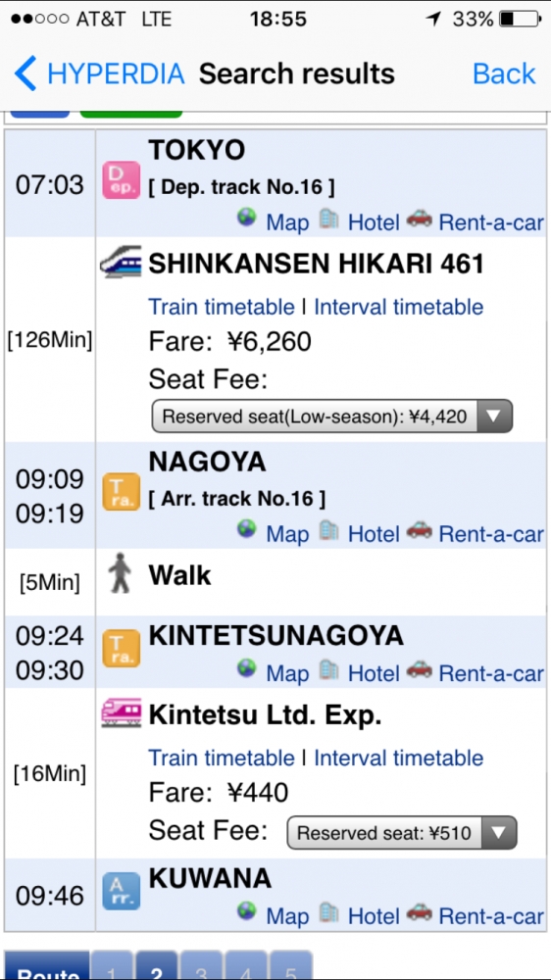Tap the Shinkansen bullet train icon

pyautogui.click(x=121, y=262)
